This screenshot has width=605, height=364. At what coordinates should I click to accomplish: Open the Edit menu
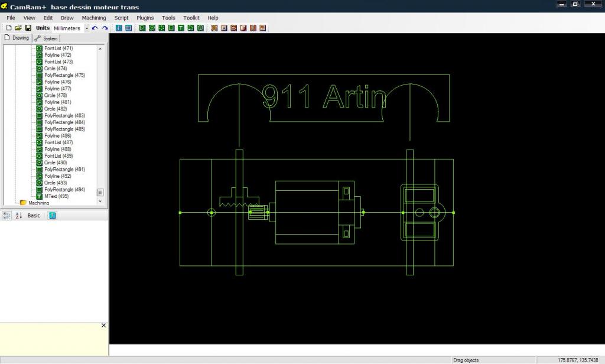point(48,18)
